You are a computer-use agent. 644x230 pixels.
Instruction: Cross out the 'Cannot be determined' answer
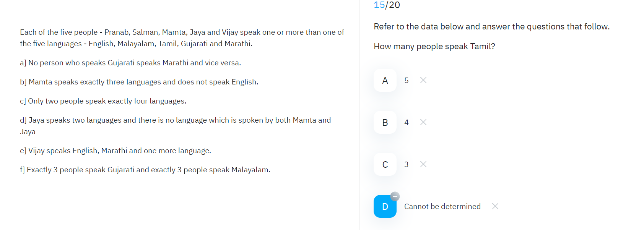(495, 206)
